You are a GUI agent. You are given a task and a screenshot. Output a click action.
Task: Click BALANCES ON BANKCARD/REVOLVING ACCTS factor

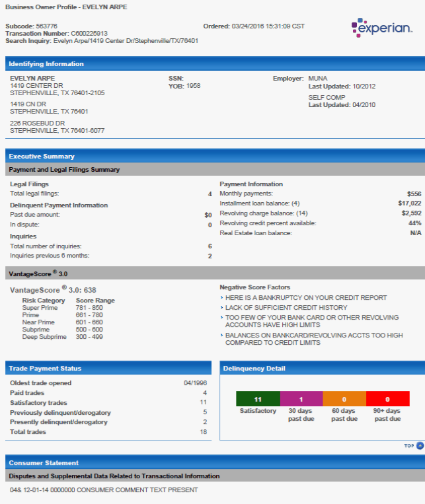314,339
